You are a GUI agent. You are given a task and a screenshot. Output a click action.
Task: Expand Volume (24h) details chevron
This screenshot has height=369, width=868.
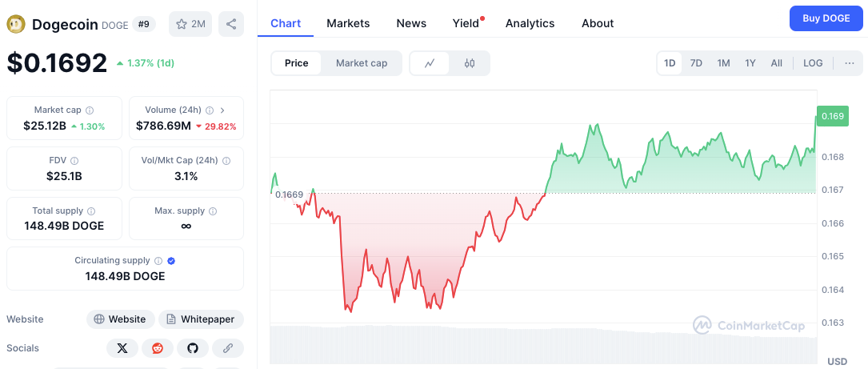(222, 110)
